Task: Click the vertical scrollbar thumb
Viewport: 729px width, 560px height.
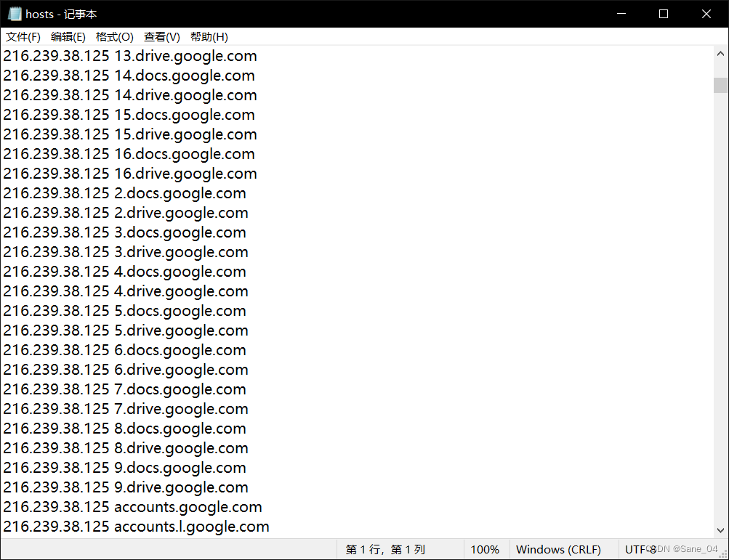Action: (x=720, y=86)
